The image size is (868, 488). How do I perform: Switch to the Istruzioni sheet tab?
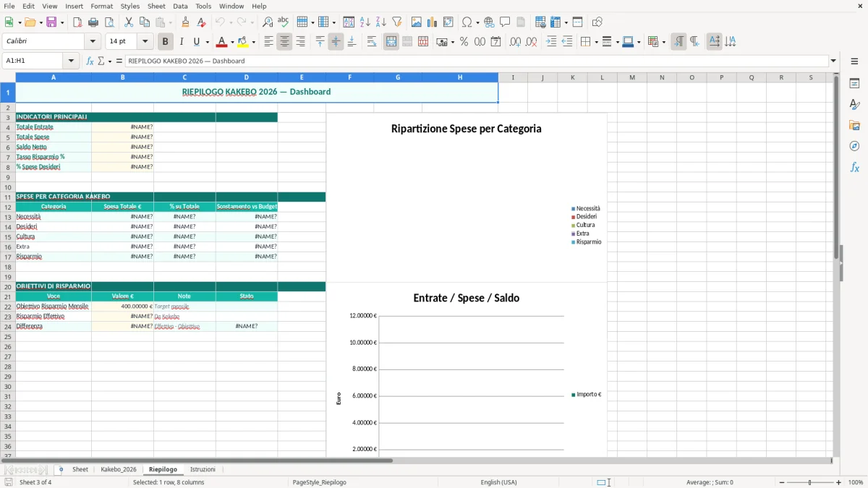(x=203, y=469)
